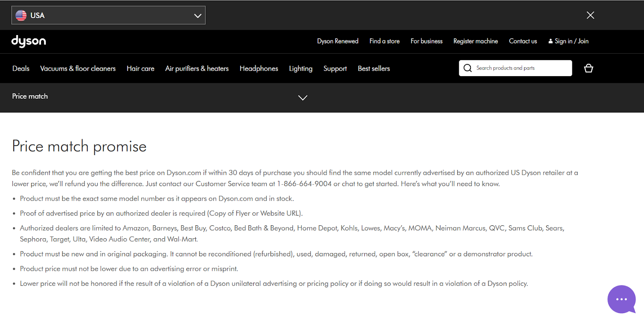
Task: Open the Lighting menu
Action: 301,69
